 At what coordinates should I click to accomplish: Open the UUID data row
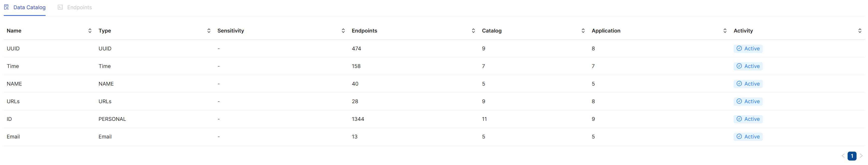click(13, 48)
